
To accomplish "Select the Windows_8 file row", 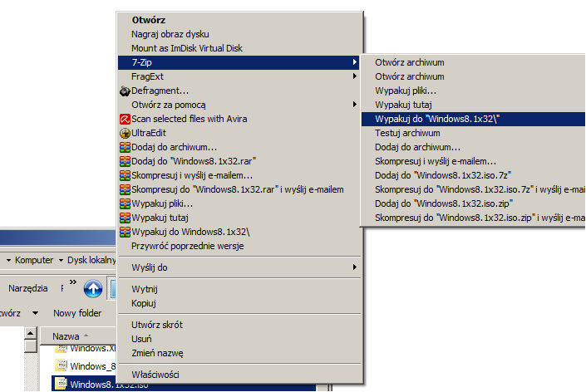I will 86,366.
